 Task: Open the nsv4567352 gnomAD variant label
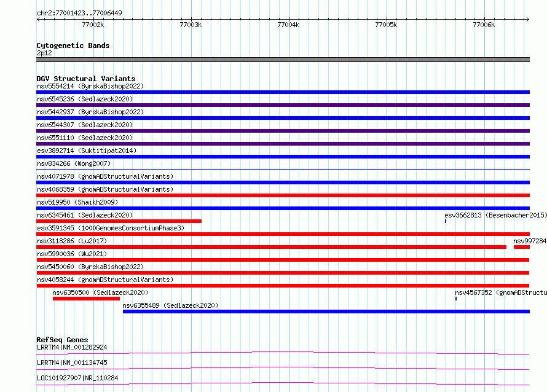[501, 292]
